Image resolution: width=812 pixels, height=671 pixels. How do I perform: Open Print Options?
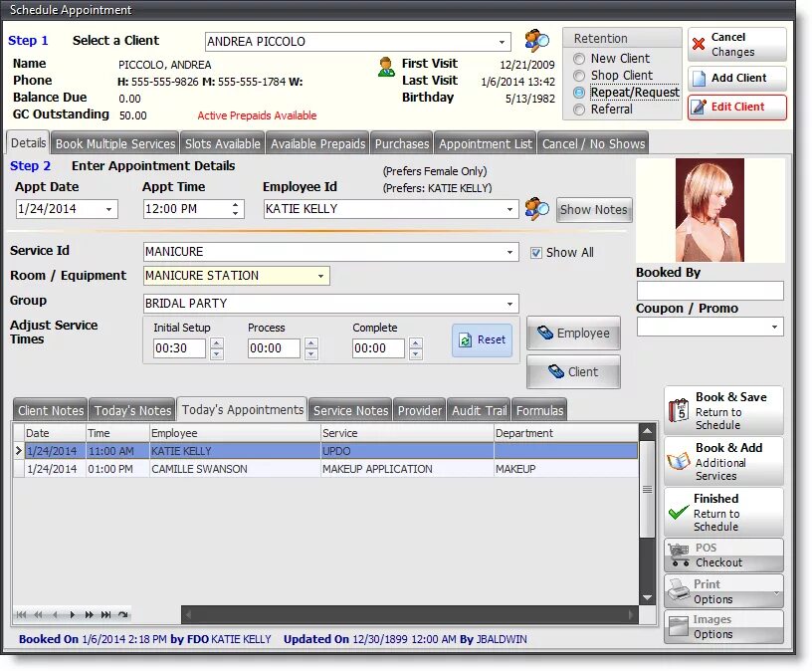point(723,591)
